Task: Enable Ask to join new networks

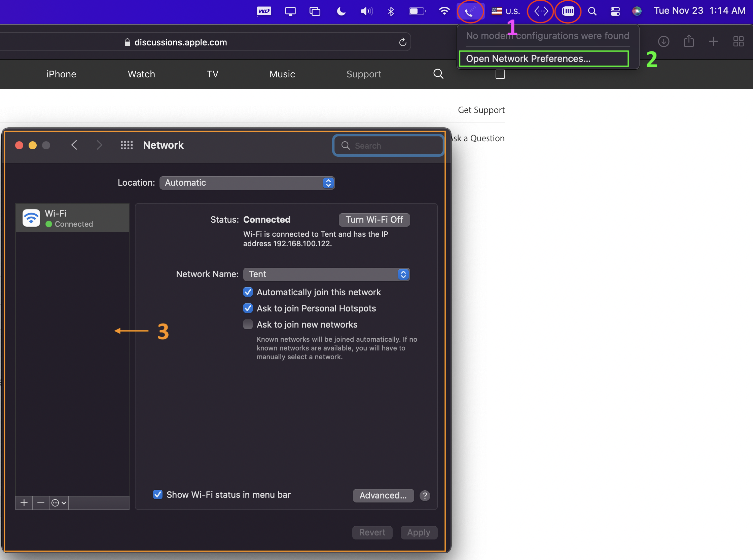Action: pyautogui.click(x=248, y=325)
